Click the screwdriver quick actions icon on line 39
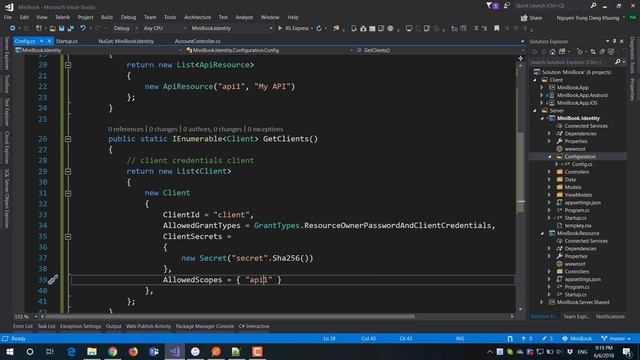The image size is (640, 360). tap(53, 280)
